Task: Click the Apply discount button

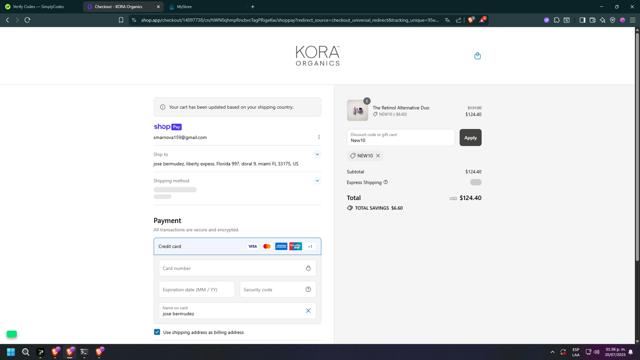Action: point(470,138)
